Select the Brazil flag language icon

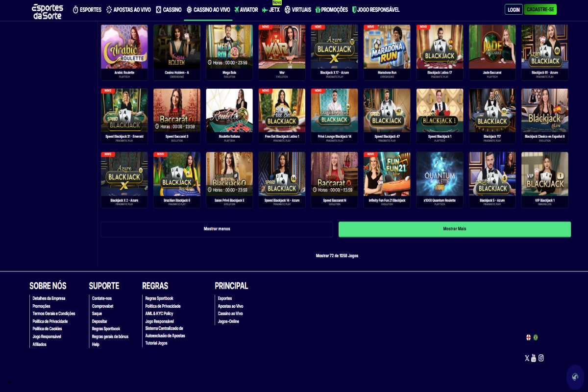536,337
